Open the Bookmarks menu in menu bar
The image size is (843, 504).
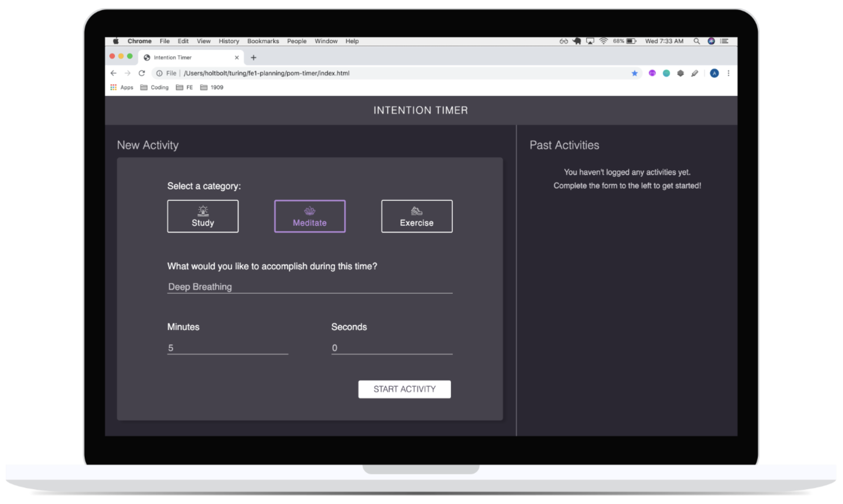[263, 41]
